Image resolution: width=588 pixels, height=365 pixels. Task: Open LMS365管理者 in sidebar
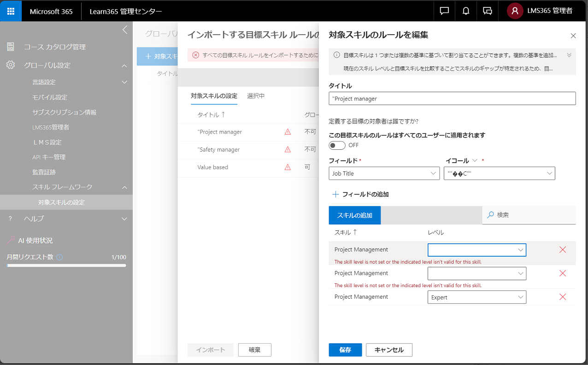pos(51,127)
